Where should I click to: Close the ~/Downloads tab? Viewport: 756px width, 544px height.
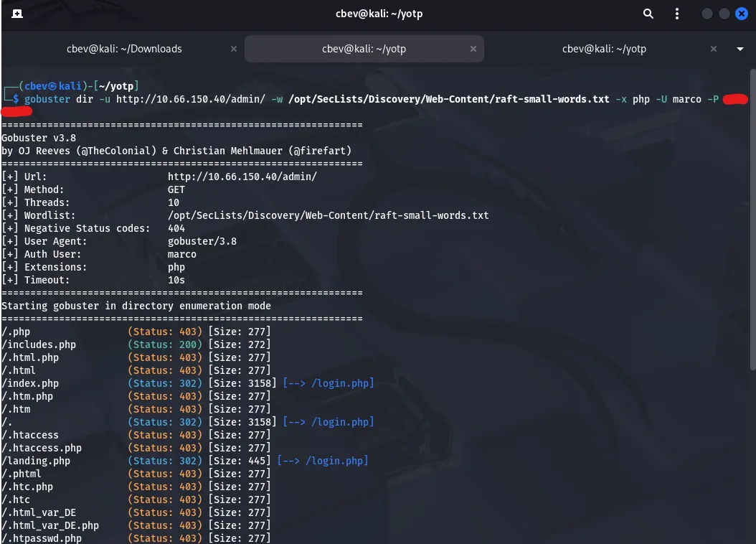[234, 49]
